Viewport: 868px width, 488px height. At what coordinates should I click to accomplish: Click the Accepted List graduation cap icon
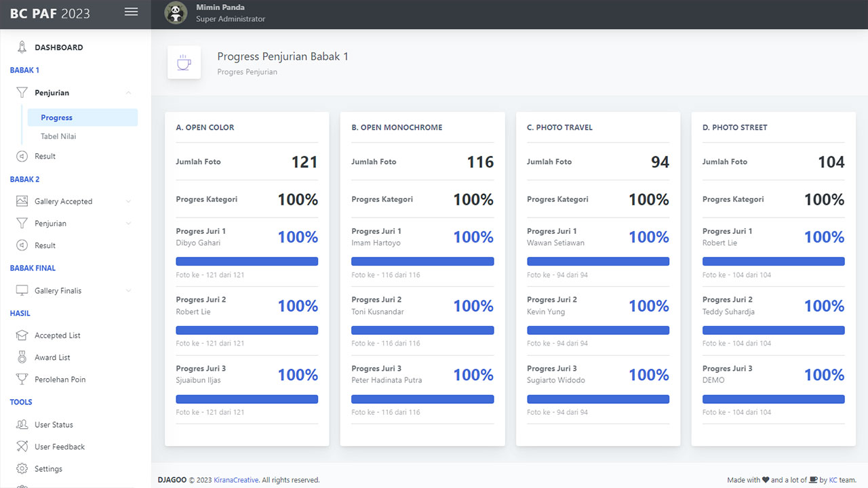coord(22,335)
